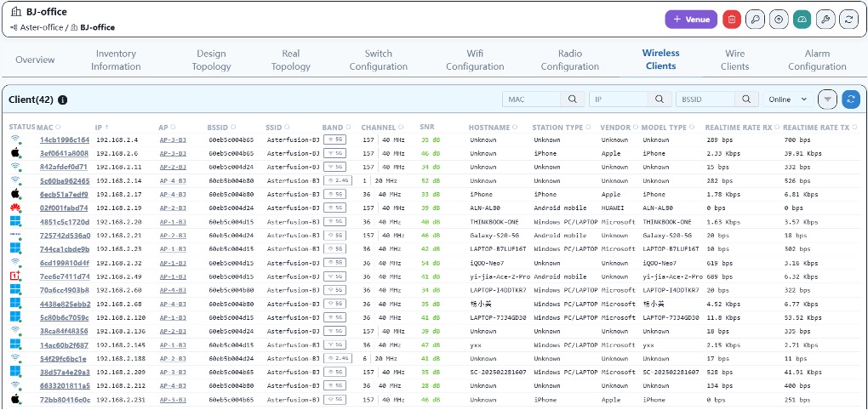This screenshot has height=410, width=868.
Task: Focus the BSSID search input field
Action: click(x=705, y=99)
